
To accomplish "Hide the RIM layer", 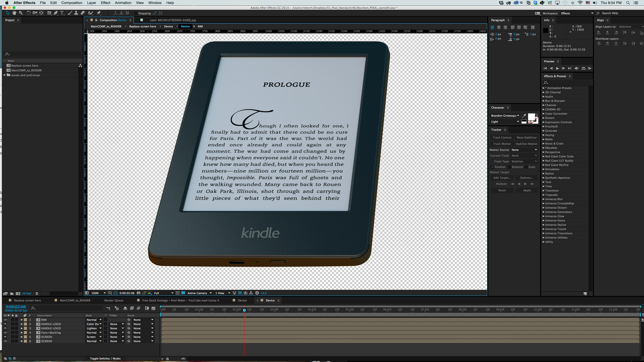I will pos(5,320).
